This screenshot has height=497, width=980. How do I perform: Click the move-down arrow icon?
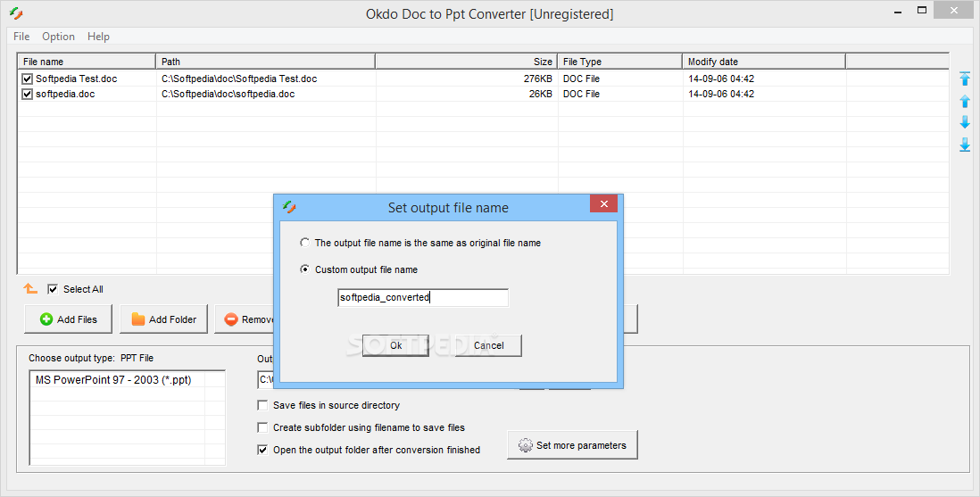pos(964,122)
